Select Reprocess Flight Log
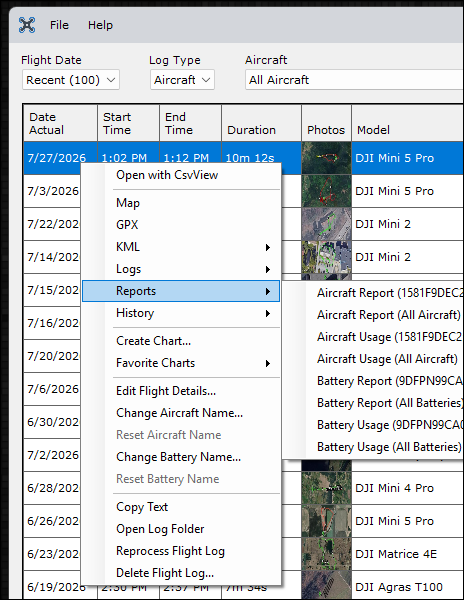 (181, 551)
